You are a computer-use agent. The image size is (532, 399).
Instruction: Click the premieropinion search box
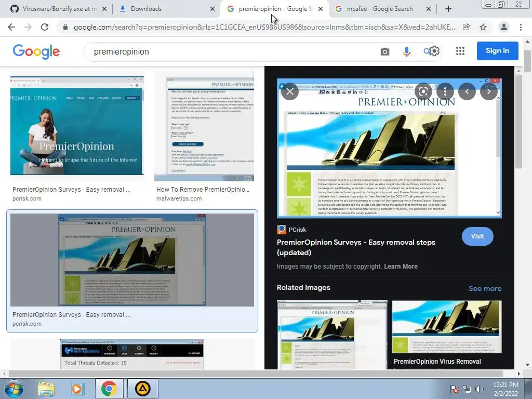[231, 51]
